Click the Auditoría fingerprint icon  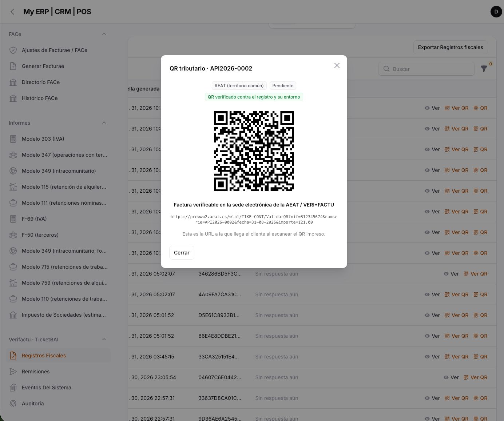click(13, 404)
